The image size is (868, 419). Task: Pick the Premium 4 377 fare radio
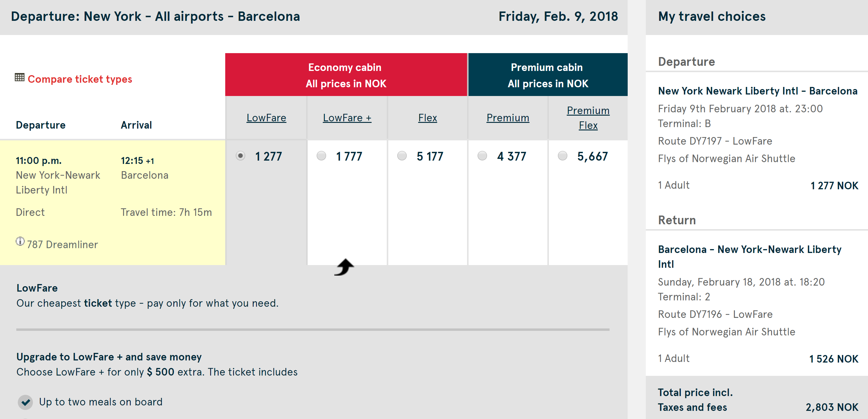click(x=482, y=155)
